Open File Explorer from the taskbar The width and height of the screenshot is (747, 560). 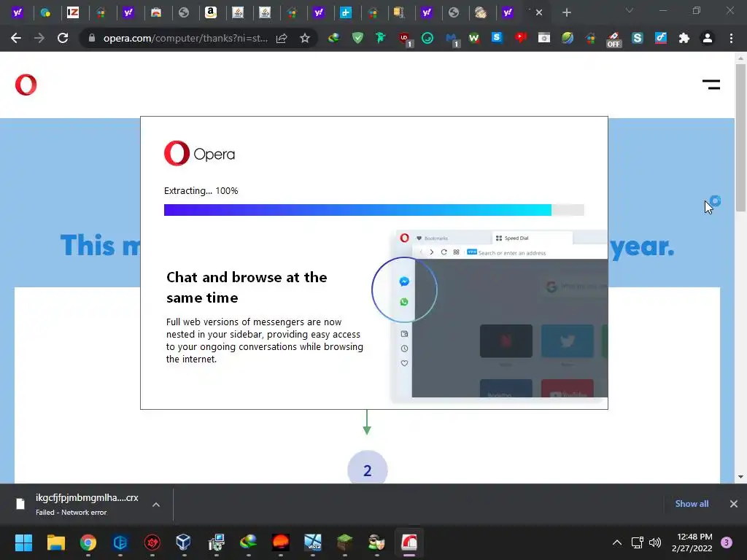(x=55, y=542)
